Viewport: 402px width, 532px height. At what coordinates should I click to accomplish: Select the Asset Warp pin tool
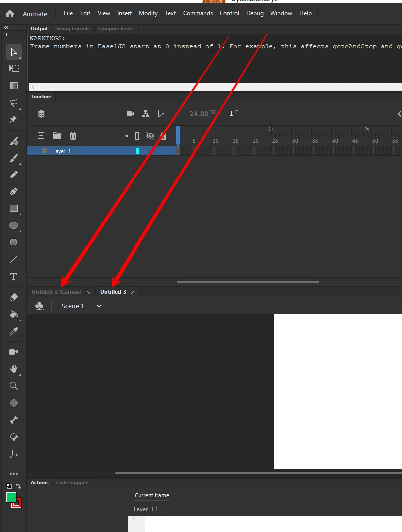click(13, 120)
